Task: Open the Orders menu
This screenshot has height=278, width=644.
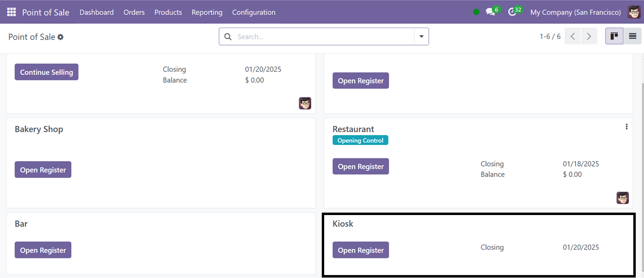Action: 134,12
